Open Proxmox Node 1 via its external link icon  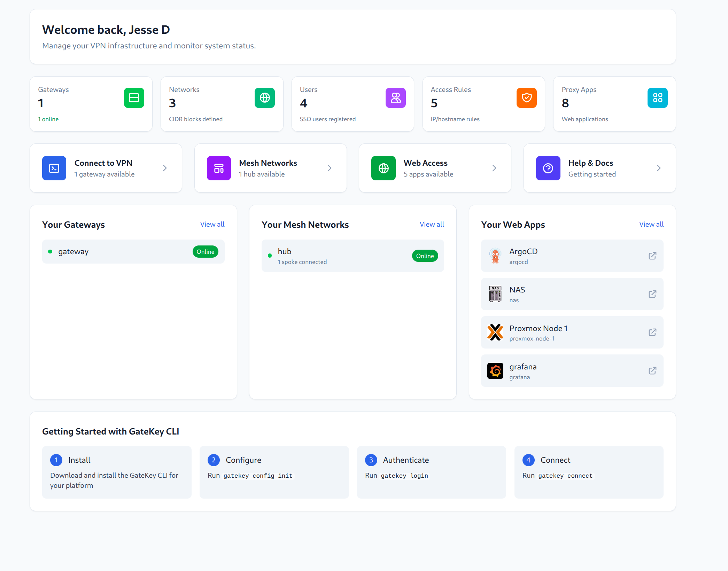[652, 333]
